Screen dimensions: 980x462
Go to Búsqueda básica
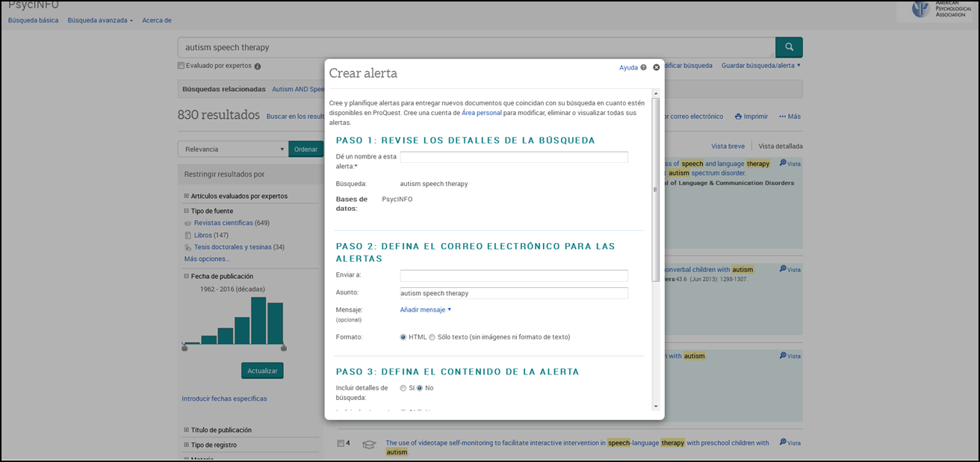(33, 20)
